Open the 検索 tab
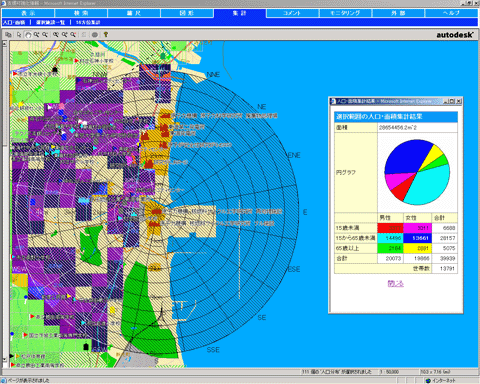 (x=81, y=13)
